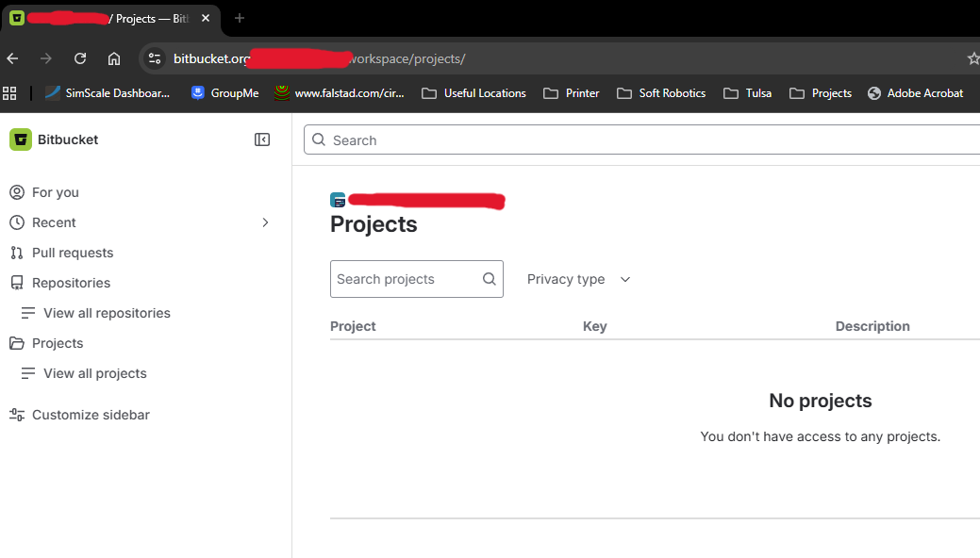Collapse the sidebar with the panel toggle icon
Image resolution: width=980 pixels, height=558 pixels.
tap(262, 139)
